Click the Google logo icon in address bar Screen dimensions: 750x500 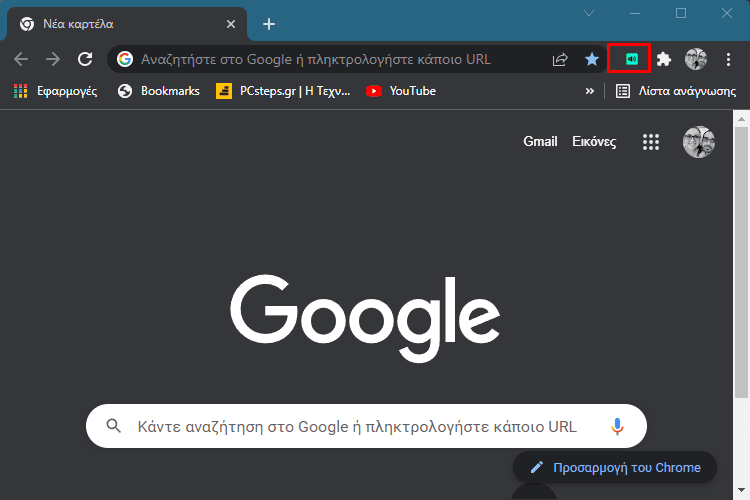(x=125, y=59)
